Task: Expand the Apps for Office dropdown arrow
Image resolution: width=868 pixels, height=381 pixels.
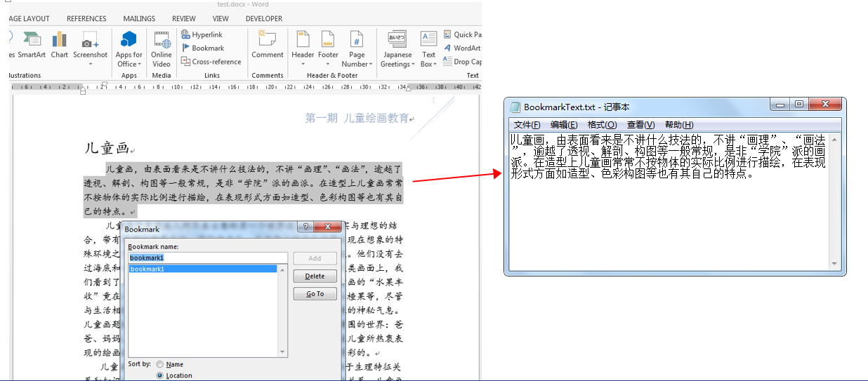Action: [140, 65]
